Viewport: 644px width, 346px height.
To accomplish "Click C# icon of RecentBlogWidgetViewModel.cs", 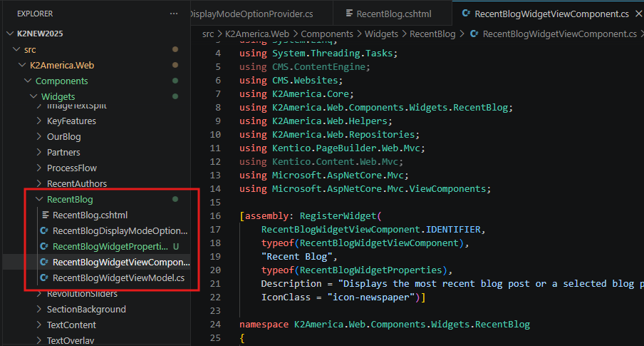I will point(44,278).
